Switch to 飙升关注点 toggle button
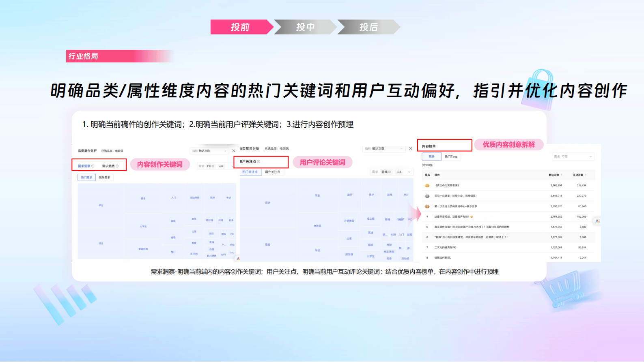 click(272, 172)
